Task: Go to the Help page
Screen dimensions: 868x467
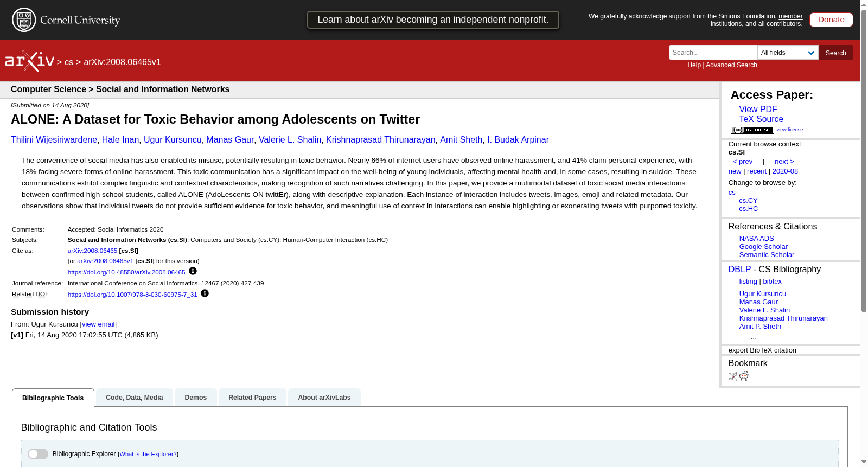Action: click(x=694, y=65)
